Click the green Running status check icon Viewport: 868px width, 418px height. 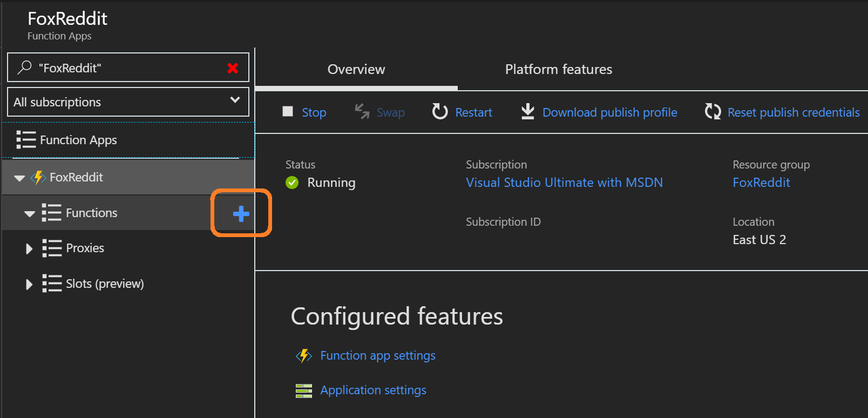(x=292, y=183)
